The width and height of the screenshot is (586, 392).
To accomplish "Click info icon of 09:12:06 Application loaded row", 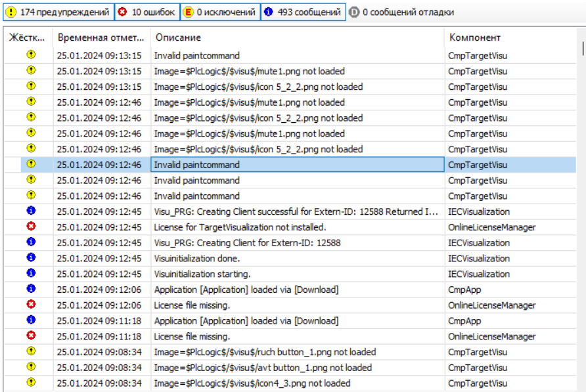I will click(x=31, y=289).
